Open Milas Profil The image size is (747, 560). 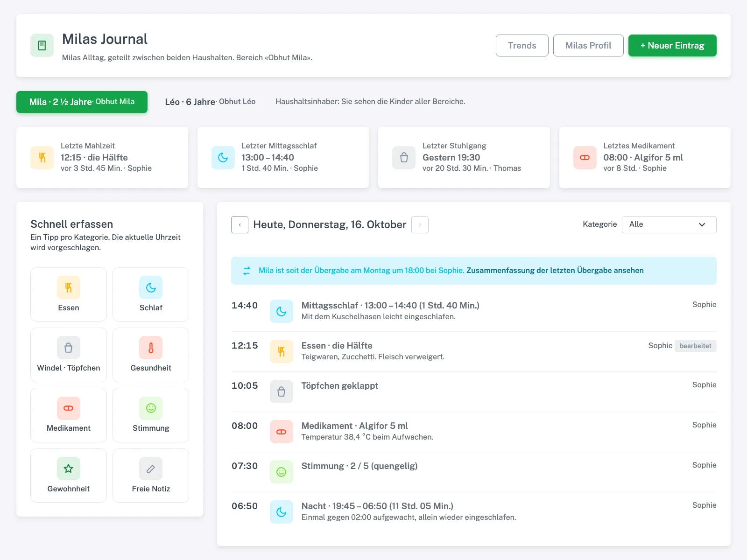point(588,45)
